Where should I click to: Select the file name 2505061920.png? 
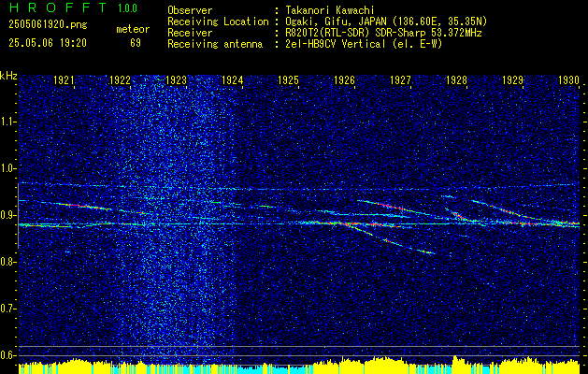(48, 25)
